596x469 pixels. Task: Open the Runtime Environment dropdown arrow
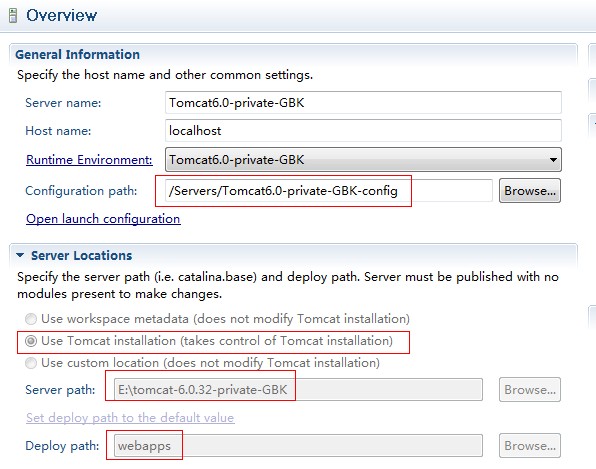pos(553,160)
